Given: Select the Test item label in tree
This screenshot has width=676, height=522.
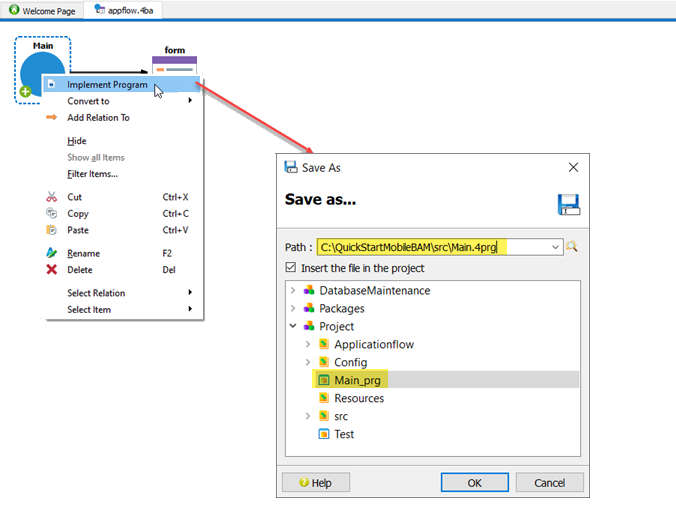Looking at the screenshot, I should 344,434.
